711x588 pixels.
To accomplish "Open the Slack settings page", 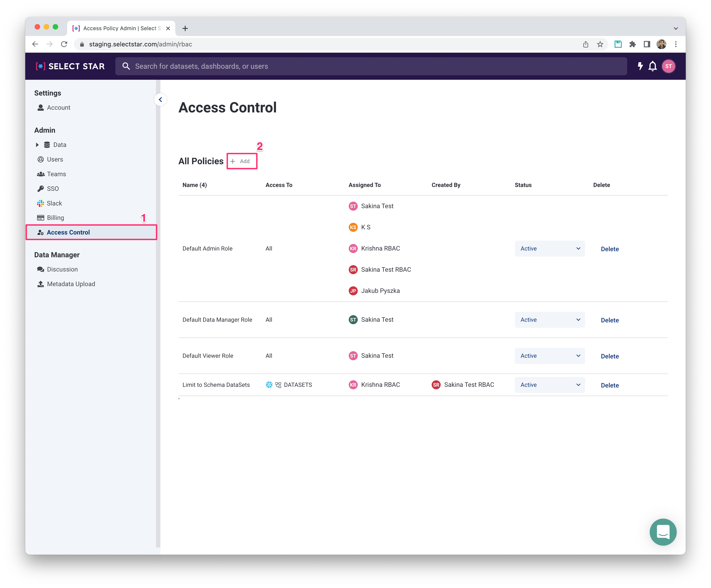I will click(54, 203).
